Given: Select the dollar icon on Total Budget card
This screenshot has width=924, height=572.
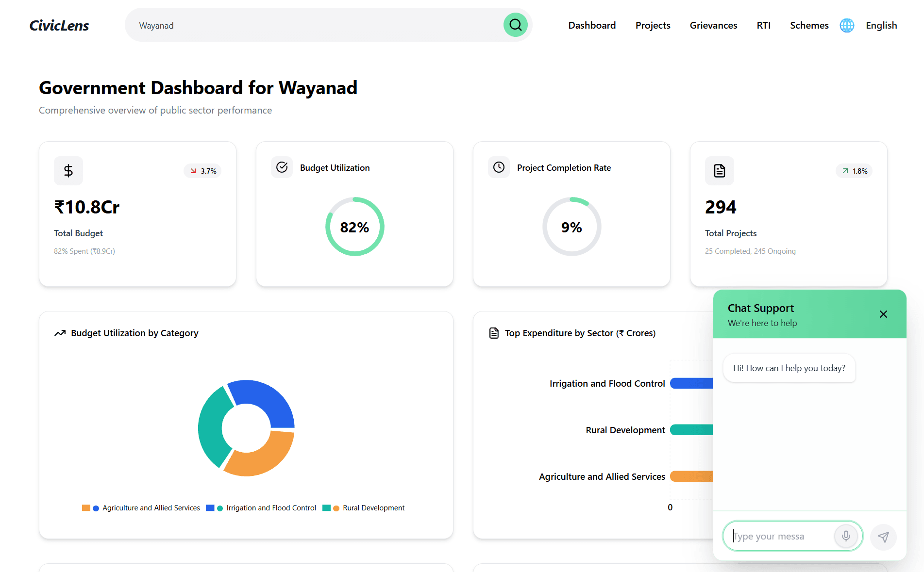Looking at the screenshot, I should [68, 171].
